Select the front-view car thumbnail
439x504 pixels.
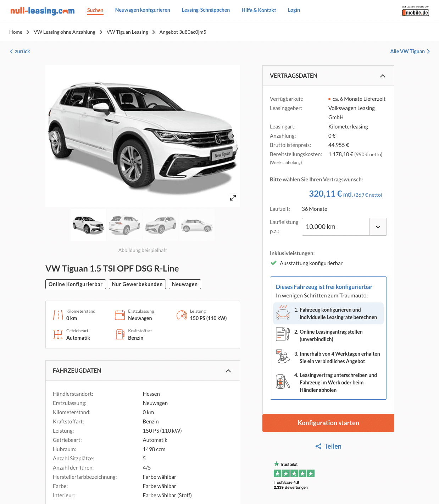coord(88,225)
